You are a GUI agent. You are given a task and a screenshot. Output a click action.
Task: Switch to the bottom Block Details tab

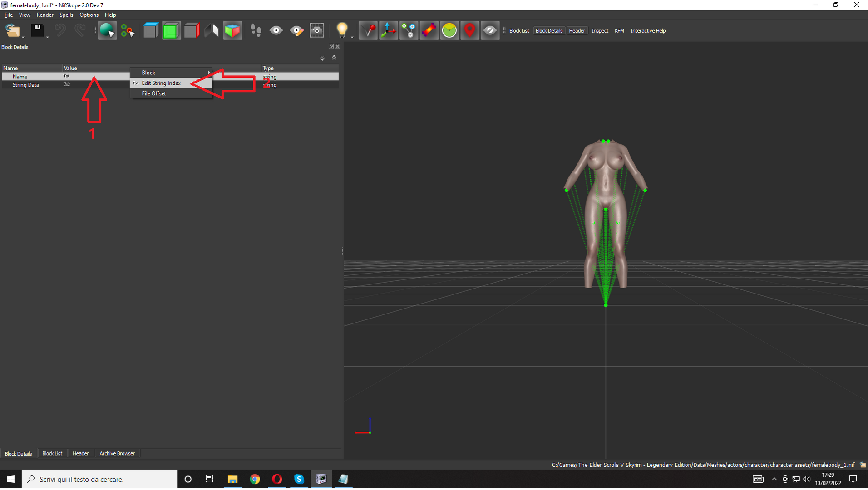click(x=19, y=453)
